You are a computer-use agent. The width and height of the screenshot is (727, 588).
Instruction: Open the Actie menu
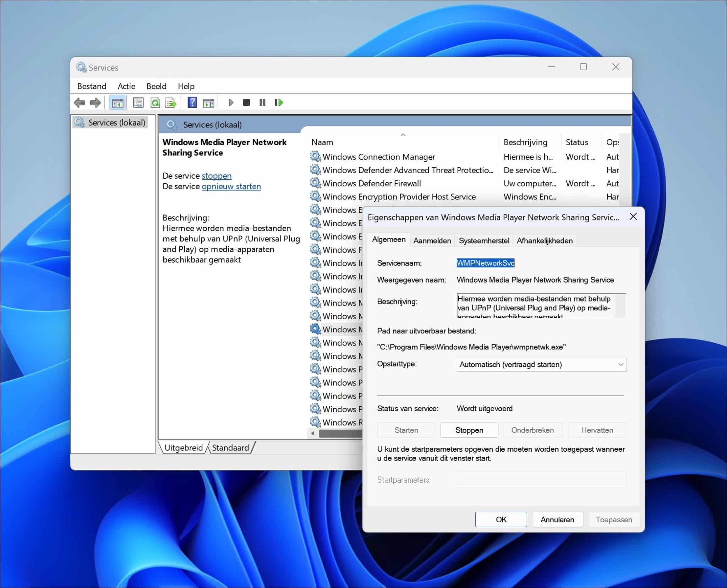tap(126, 86)
